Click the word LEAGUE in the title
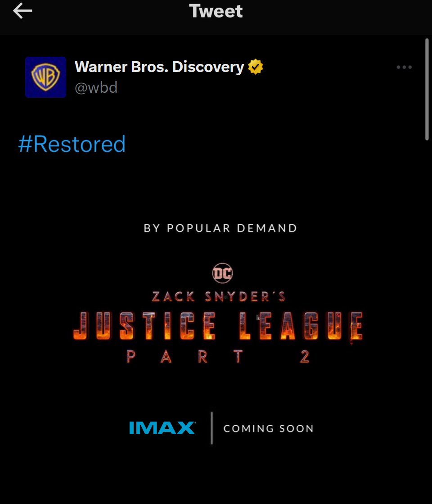The width and height of the screenshot is (432, 504). (301, 326)
